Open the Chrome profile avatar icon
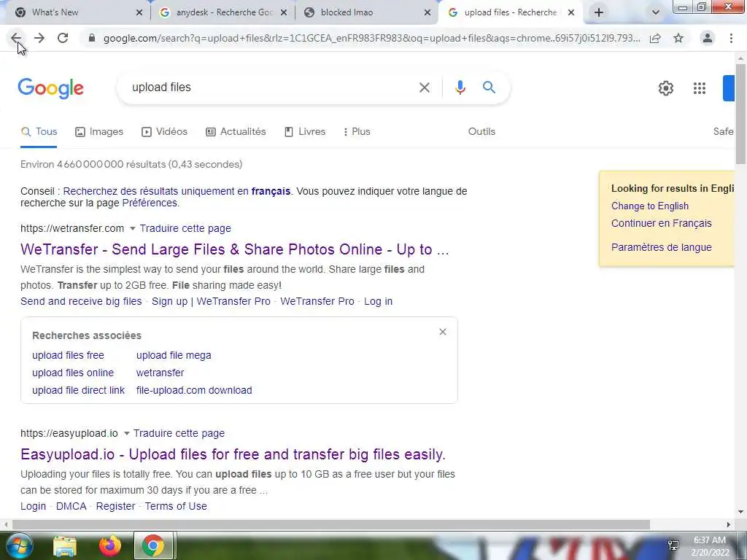The width and height of the screenshot is (747, 560). (x=708, y=38)
